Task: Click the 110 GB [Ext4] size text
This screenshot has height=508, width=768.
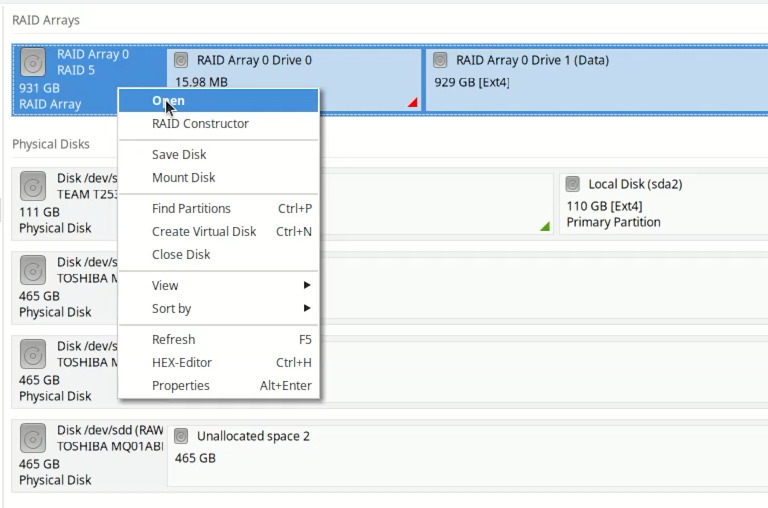Action: tap(604, 206)
